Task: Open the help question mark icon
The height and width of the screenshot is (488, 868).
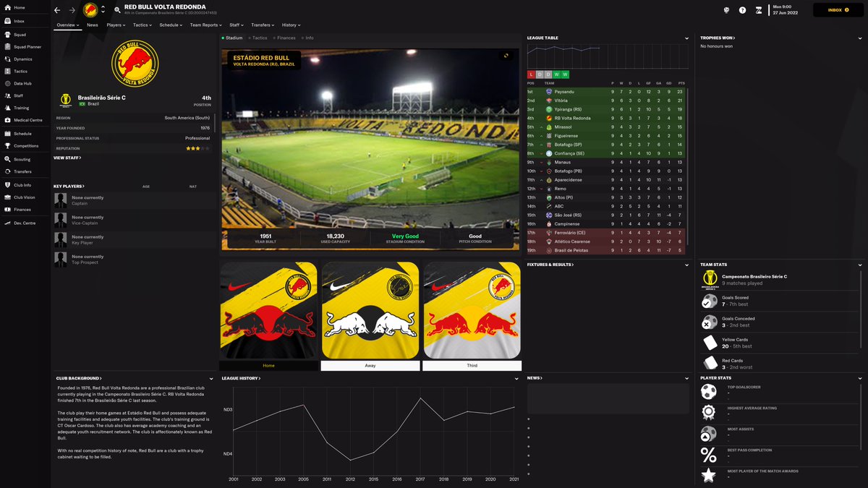Action: point(742,10)
